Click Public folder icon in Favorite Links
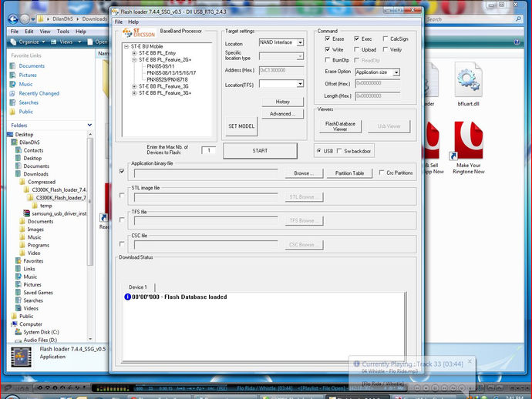 (x=13, y=112)
